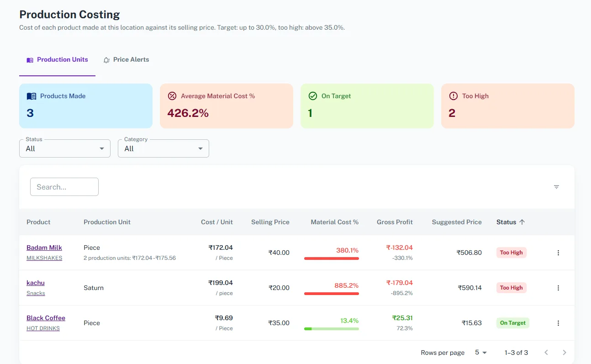Switch to the Production Units tab

click(57, 60)
